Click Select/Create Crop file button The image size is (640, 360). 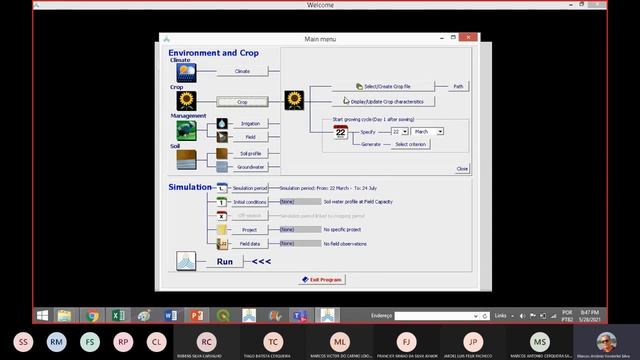click(x=383, y=86)
